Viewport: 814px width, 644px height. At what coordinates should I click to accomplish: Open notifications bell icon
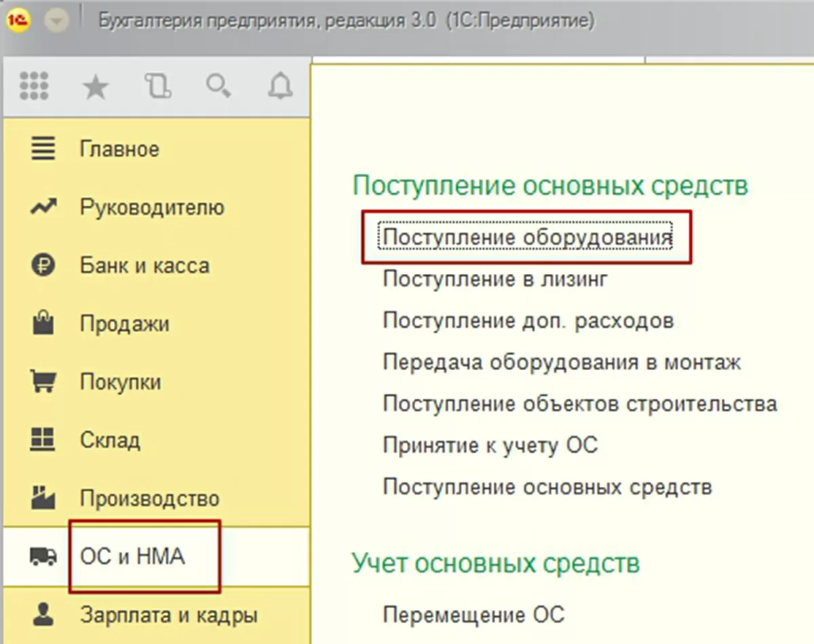(x=280, y=87)
